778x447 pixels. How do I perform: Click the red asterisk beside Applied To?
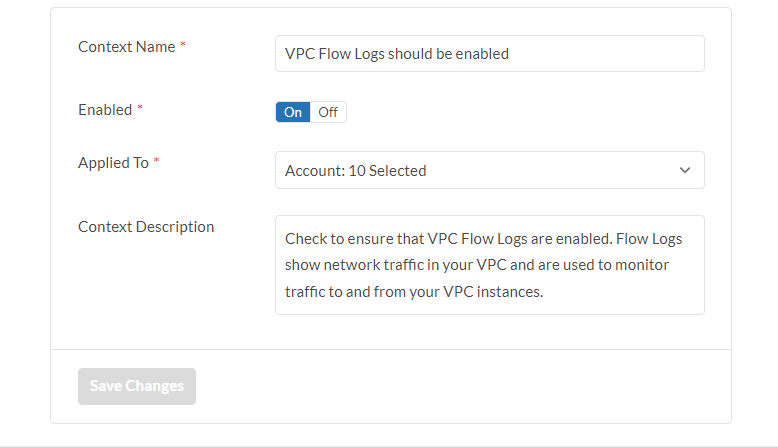[157, 163]
